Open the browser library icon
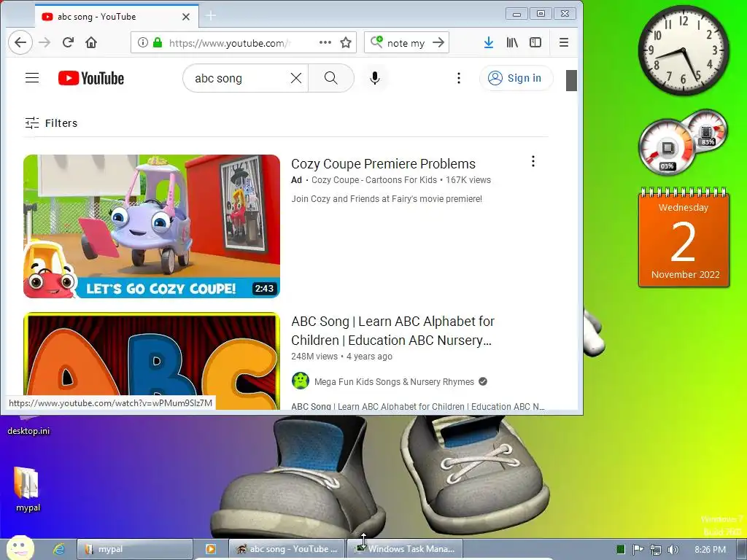Screen dimensions: 747x560 click(x=512, y=42)
